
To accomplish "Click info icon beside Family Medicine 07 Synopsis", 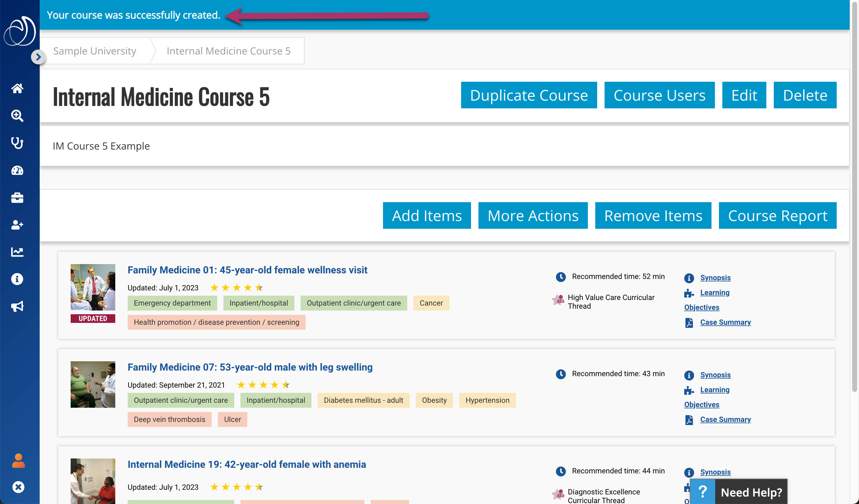I will [689, 375].
